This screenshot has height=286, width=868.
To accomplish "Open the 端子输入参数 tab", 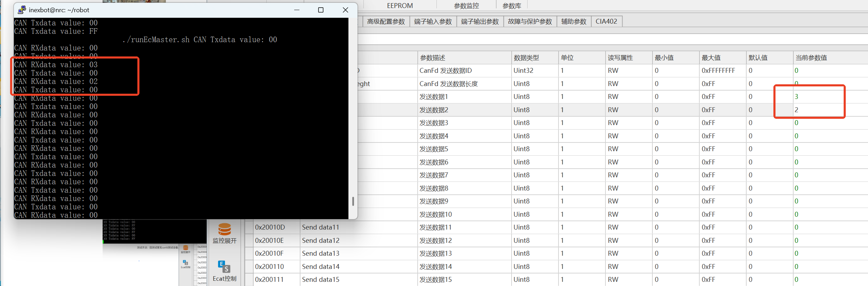I will tap(433, 22).
